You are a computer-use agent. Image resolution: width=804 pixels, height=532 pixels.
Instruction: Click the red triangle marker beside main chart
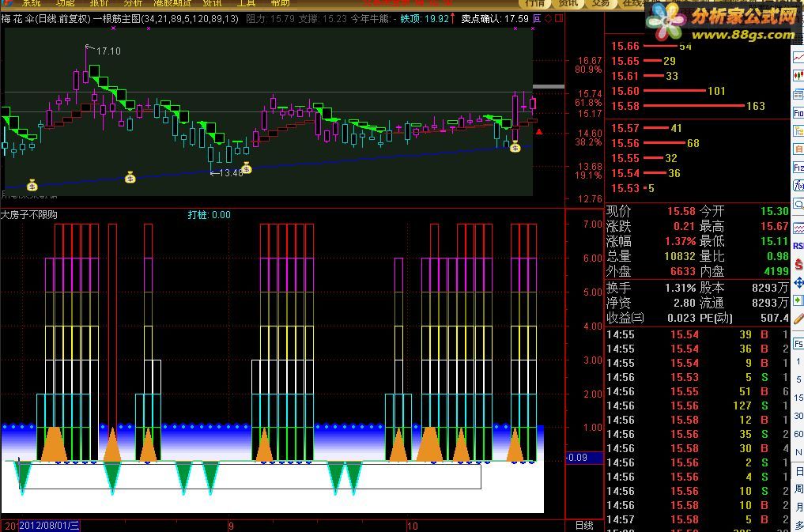click(x=539, y=132)
